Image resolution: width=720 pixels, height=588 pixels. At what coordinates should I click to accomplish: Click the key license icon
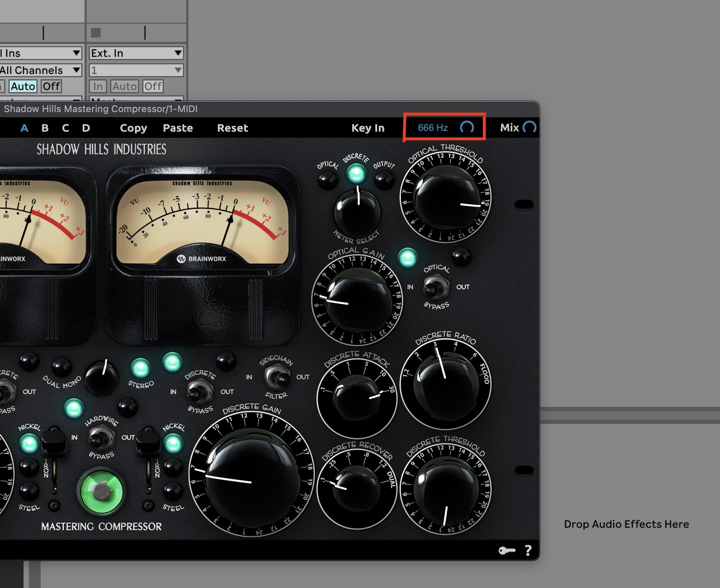click(x=507, y=550)
